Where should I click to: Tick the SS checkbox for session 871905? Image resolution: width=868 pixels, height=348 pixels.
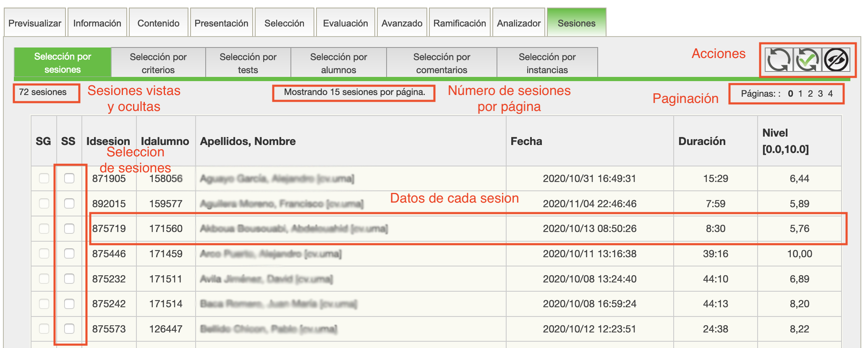[69, 179]
